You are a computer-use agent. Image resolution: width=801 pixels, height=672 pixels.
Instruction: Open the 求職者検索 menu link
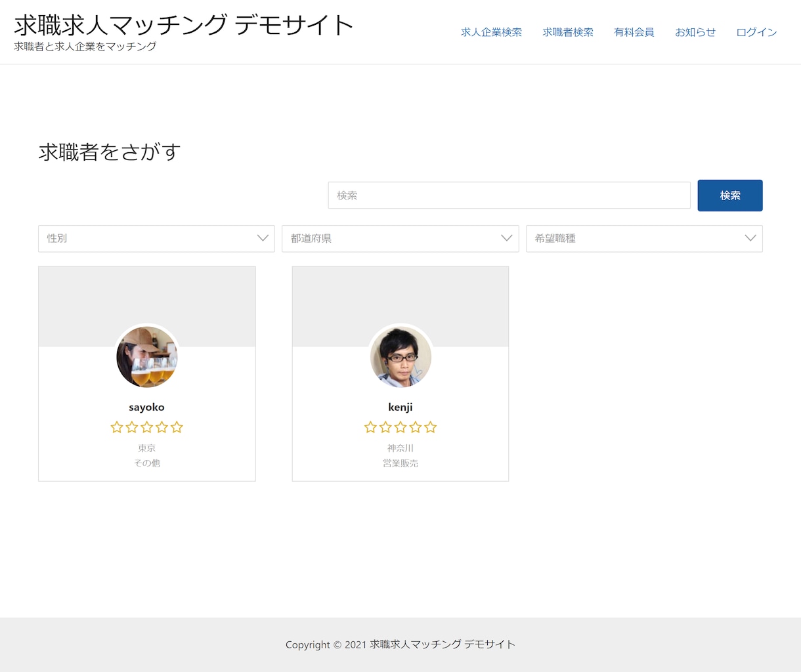click(568, 32)
